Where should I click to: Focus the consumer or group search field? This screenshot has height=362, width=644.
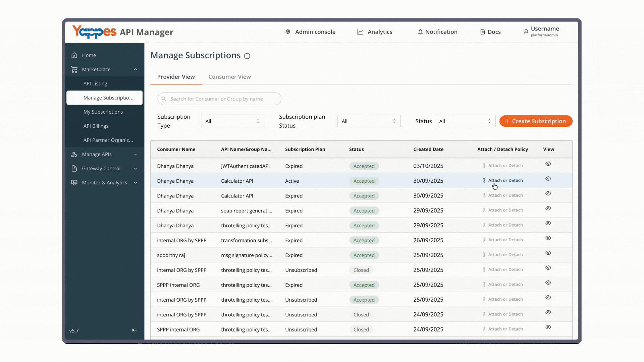219,99
